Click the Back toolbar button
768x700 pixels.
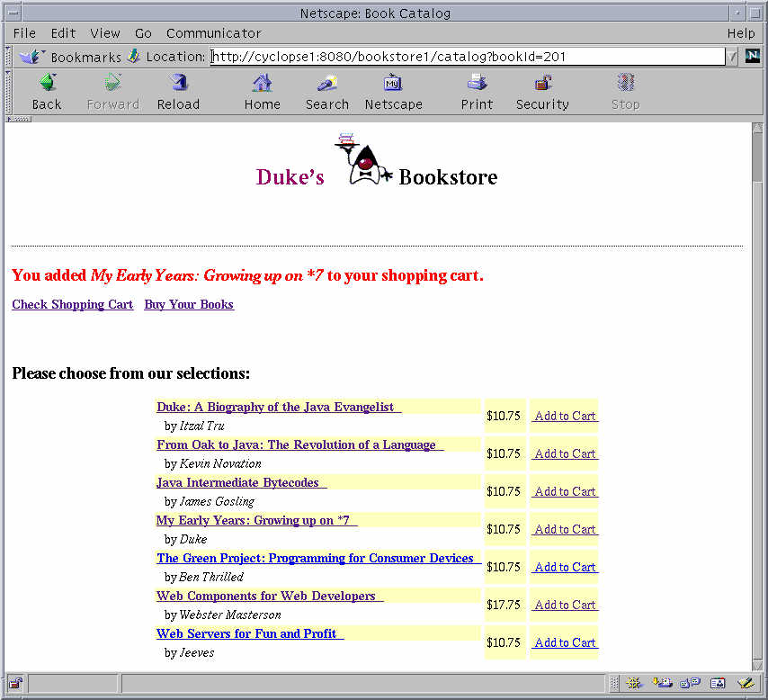(47, 92)
